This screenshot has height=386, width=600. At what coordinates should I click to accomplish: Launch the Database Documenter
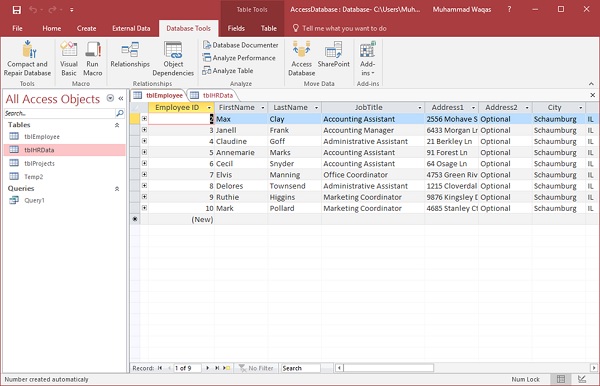click(x=241, y=45)
